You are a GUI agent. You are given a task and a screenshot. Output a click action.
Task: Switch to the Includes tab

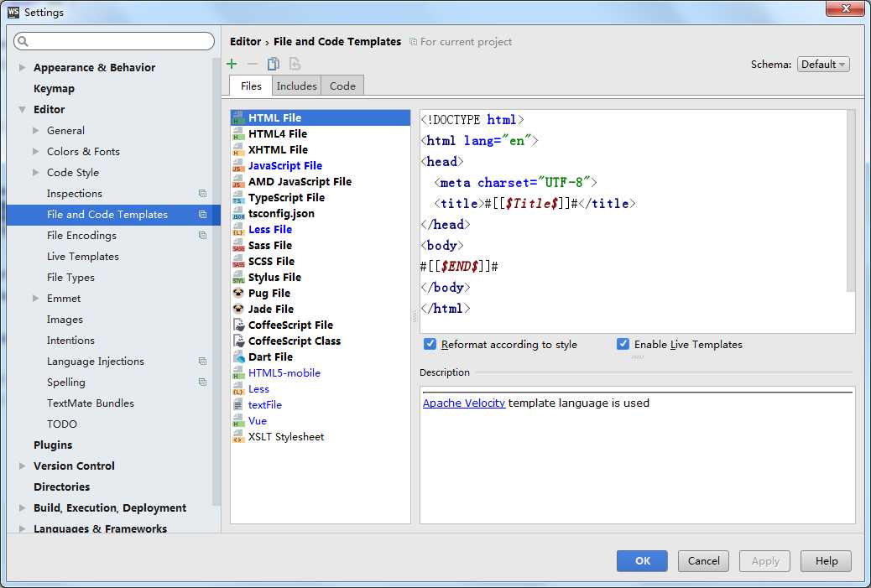[297, 86]
